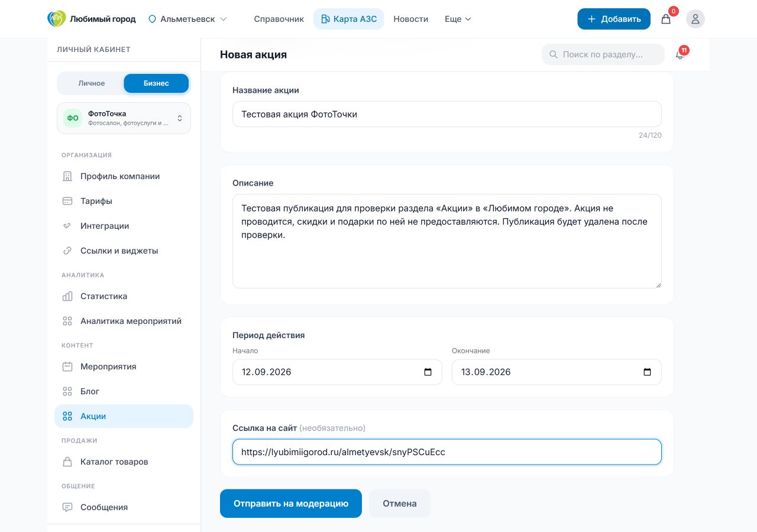Click the Начало date field

[337, 372]
